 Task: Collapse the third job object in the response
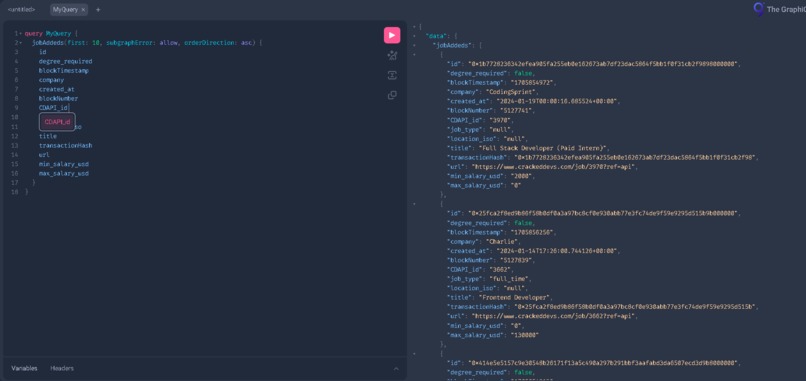(414, 353)
